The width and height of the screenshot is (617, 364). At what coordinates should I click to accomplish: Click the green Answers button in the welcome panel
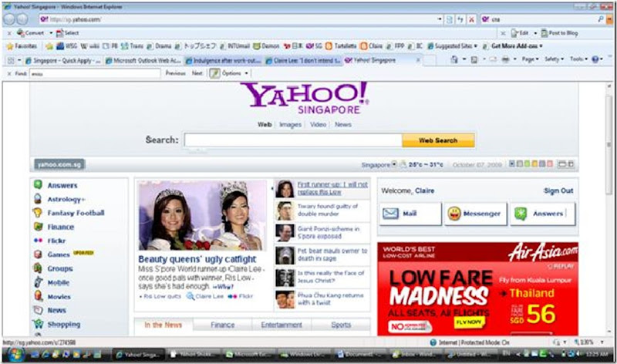click(x=543, y=214)
